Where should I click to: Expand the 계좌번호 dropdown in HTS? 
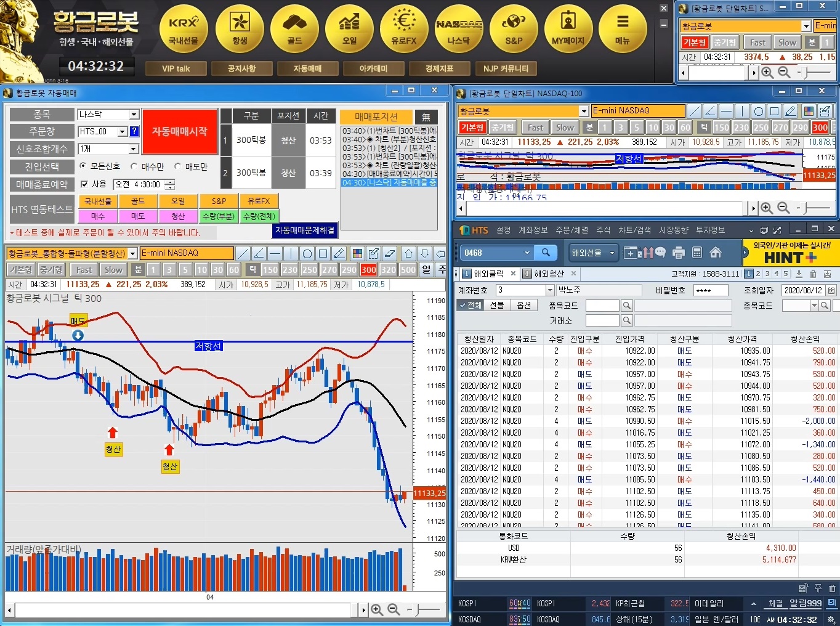(550, 290)
